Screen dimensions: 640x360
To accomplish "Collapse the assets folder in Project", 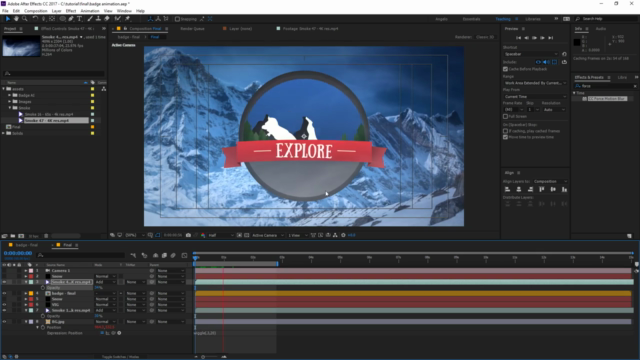I will (x=4, y=89).
